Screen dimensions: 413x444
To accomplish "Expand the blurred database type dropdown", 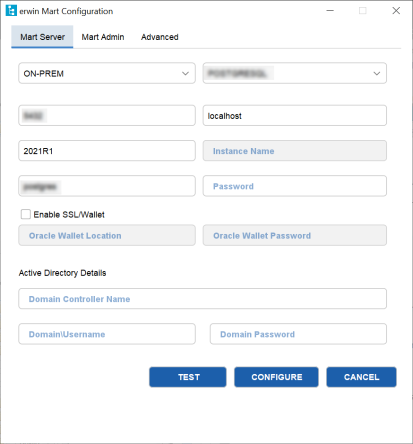I will 295,73.
